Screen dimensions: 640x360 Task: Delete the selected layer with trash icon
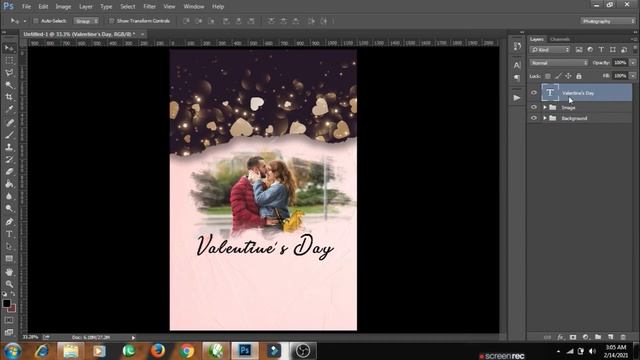[623, 337]
